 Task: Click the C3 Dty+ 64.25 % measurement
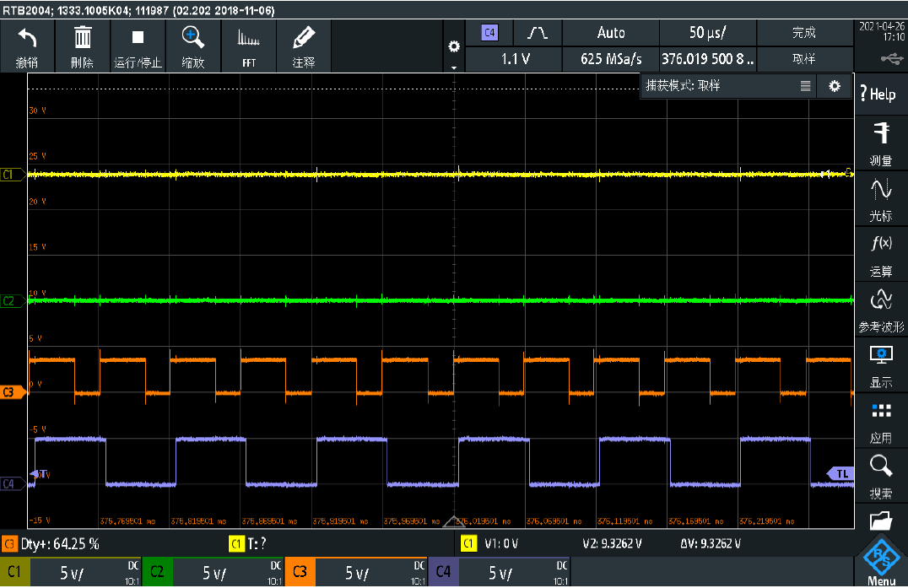60,544
